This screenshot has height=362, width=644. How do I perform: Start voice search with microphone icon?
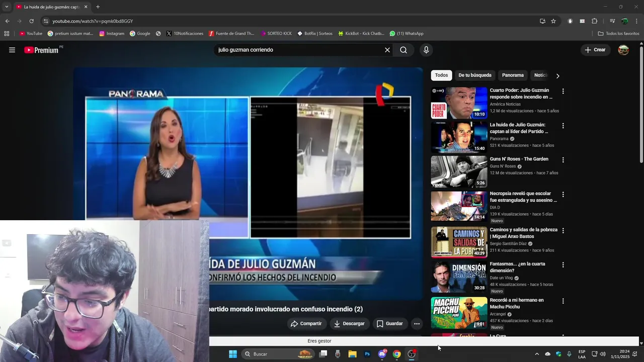426,50
